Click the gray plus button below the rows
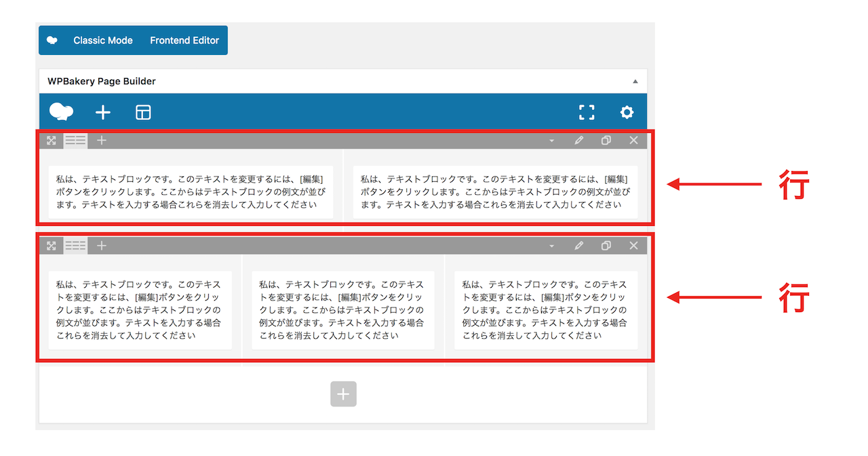 (343, 394)
